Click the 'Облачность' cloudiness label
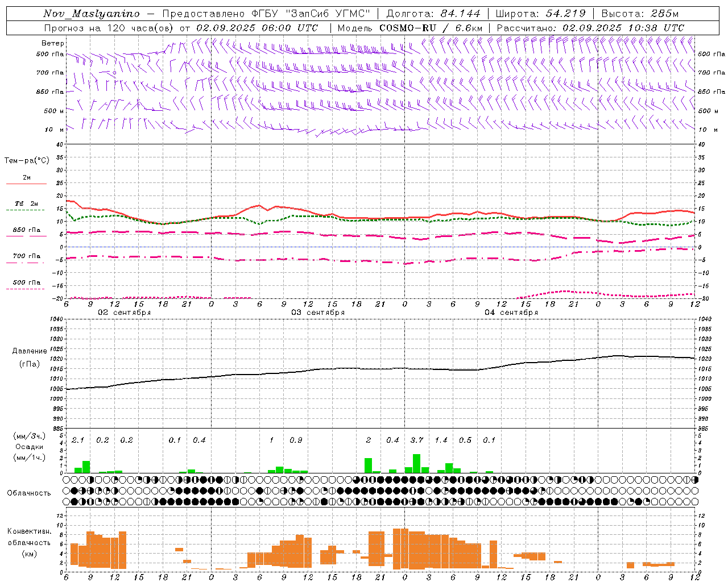This screenshot has height=582, width=728. (29, 493)
